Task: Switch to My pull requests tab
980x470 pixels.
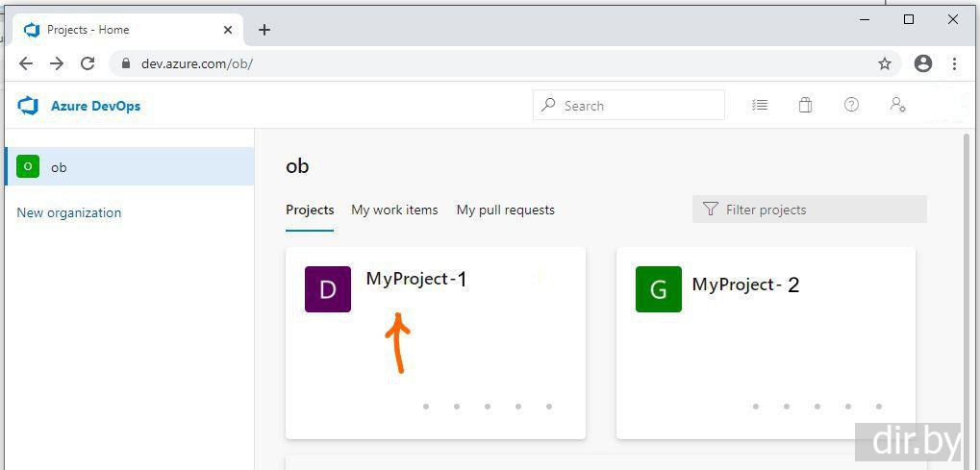Action: pos(505,210)
